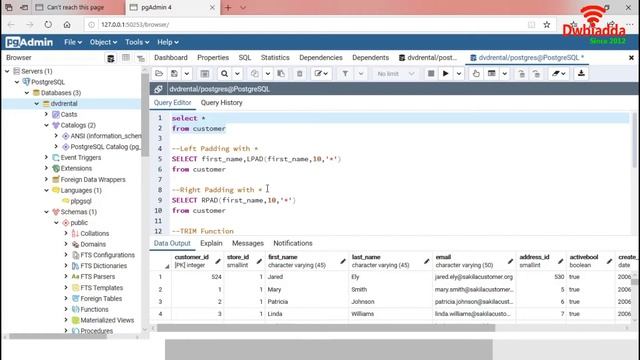Switch to the Notifications tab
Screen dimensions: 640x360
(x=293, y=243)
